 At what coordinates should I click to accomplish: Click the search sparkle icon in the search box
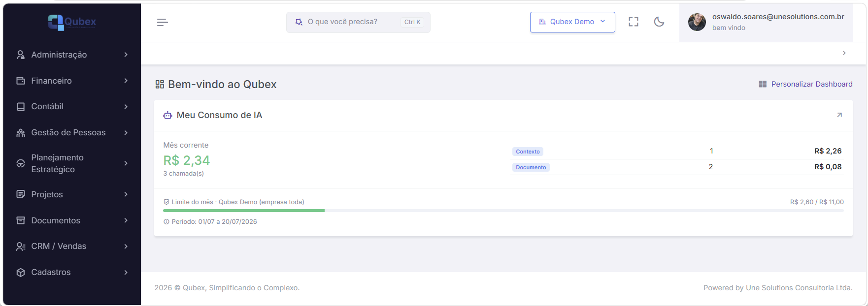click(299, 22)
